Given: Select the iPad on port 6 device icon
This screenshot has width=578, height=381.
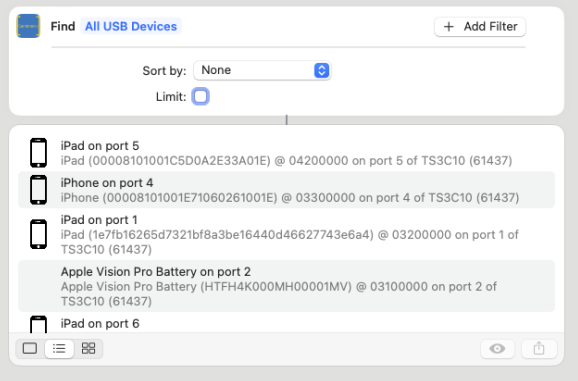Looking at the screenshot, I should (38, 324).
